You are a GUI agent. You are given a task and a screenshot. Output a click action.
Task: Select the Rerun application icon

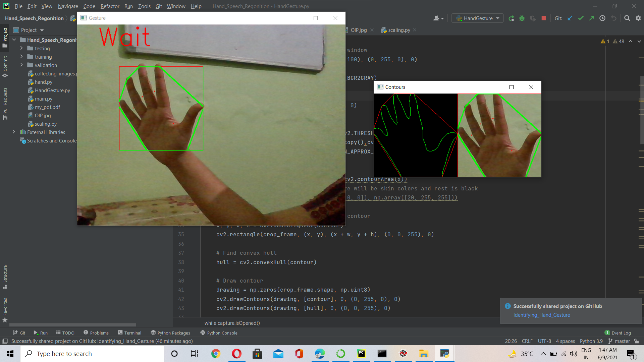coord(511,18)
